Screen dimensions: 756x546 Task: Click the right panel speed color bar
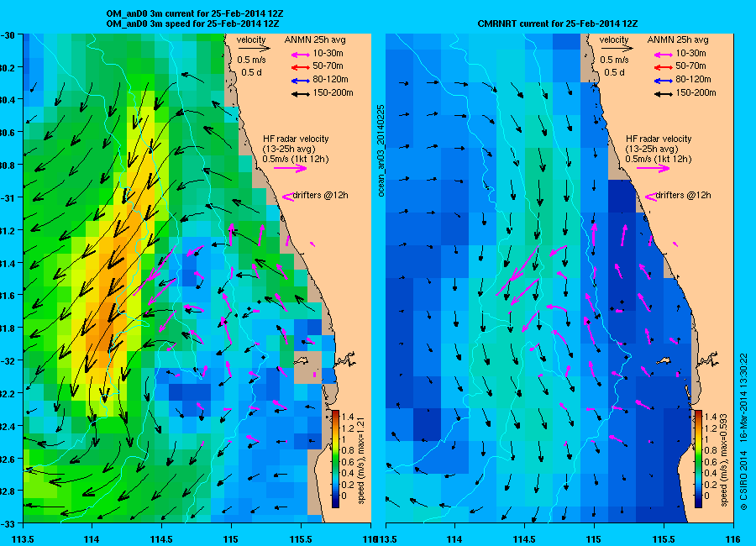(x=698, y=459)
